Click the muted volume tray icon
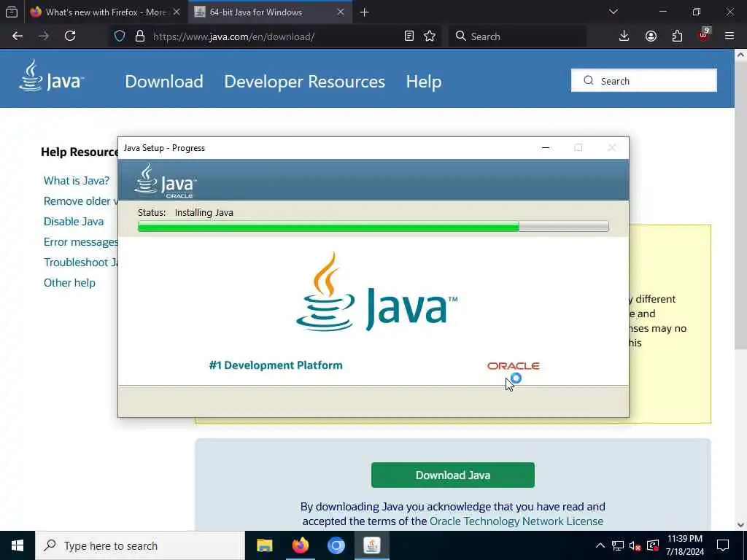The image size is (747, 560). 635,545
